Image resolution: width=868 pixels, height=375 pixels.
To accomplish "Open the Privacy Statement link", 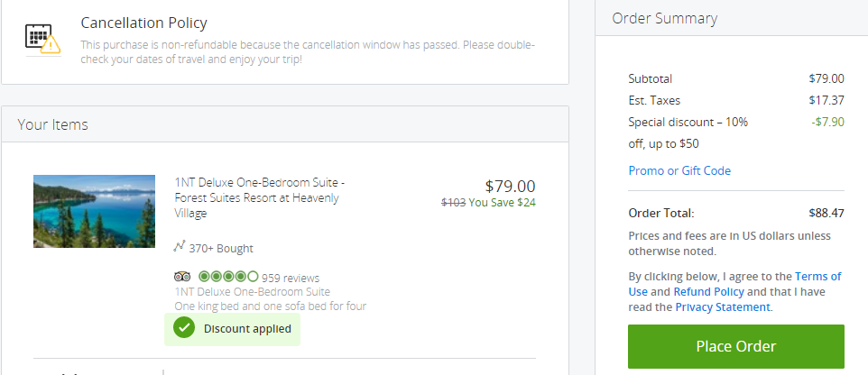I will 723,307.
